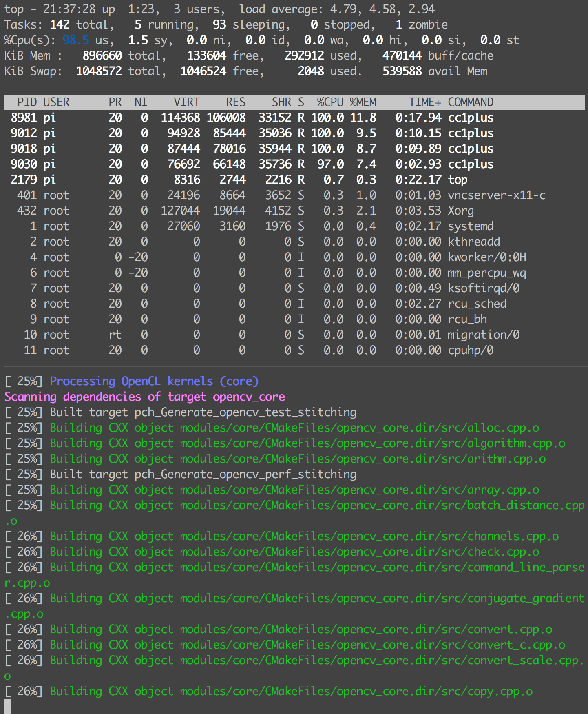
Task: Click 'Built target pch_Generate_opencv_test_stitching' line
Action: [x=203, y=412]
